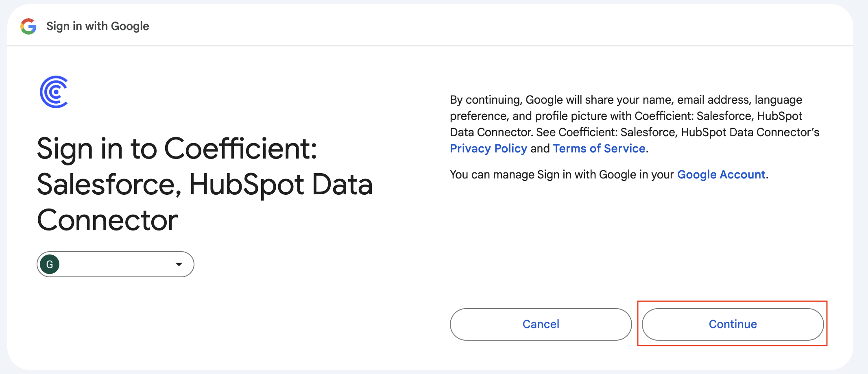
Task: Click the green "G" account avatar
Action: coord(50,265)
